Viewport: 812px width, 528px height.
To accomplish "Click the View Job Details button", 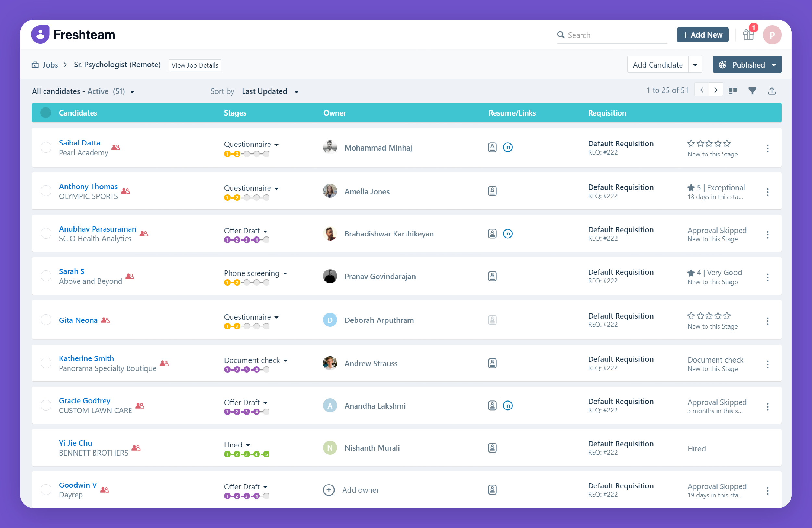I will (194, 65).
